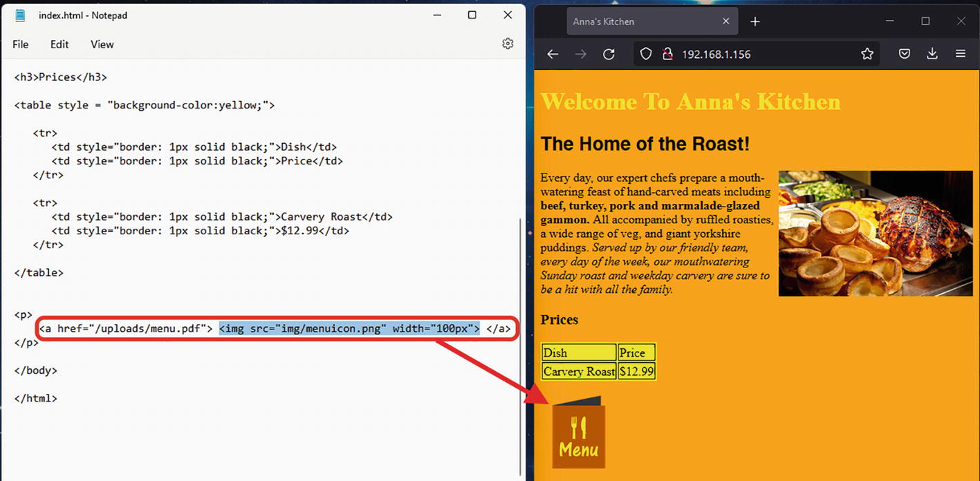The width and height of the screenshot is (980, 481).
Task: Click the address bar showing 192.168.1.156
Action: click(761, 55)
